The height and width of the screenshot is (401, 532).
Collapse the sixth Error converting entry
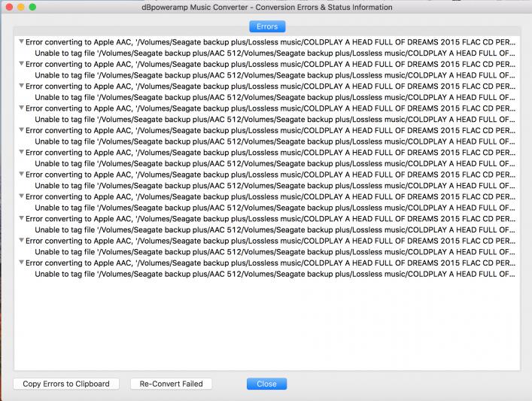click(x=21, y=152)
